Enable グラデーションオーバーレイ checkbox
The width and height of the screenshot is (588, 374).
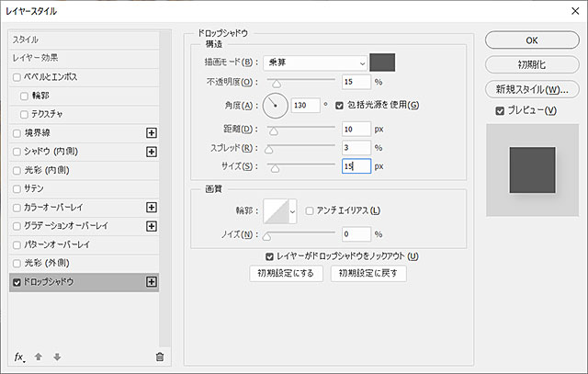(x=17, y=226)
